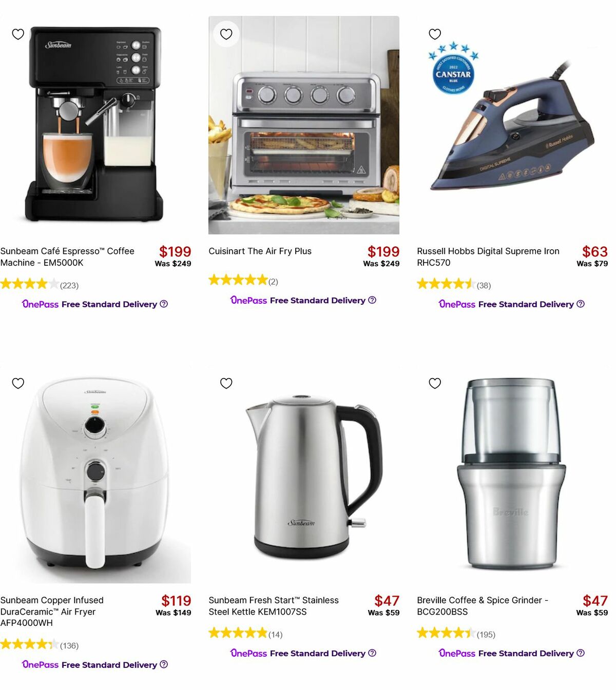Wishlist the Breville Coffee & Spice Grinder
The width and height of the screenshot is (616, 690).
[435, 383]
